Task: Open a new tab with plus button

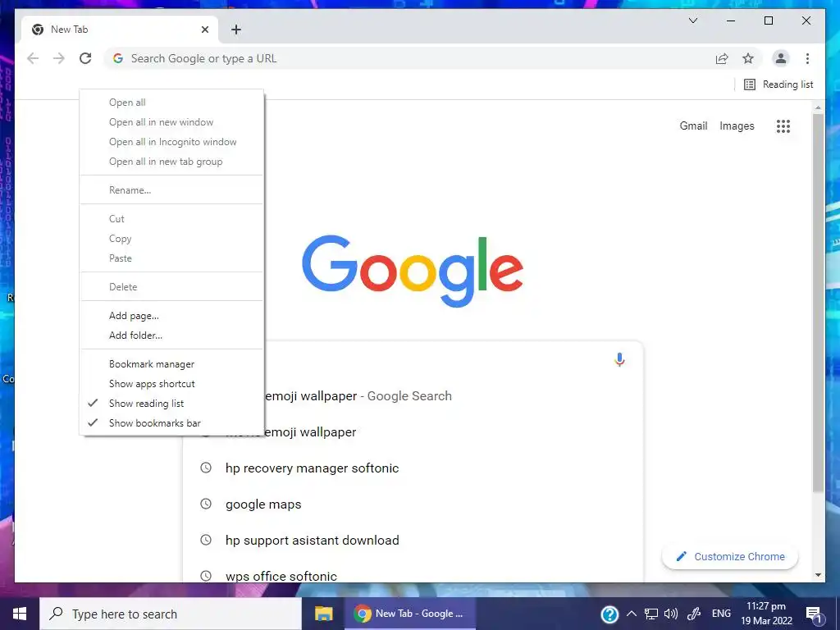Action: (x=236, y=30)
